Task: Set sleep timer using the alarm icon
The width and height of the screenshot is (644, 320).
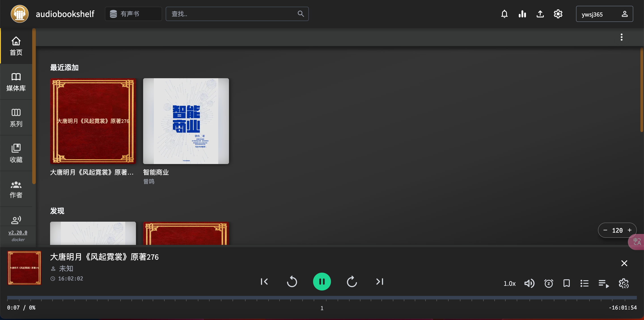Action: [549, 283]
